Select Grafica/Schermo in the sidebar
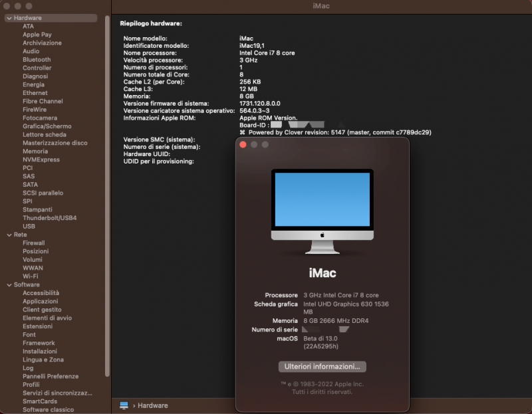This screenshot has width=532, height=414. click(x=47, y=126)
